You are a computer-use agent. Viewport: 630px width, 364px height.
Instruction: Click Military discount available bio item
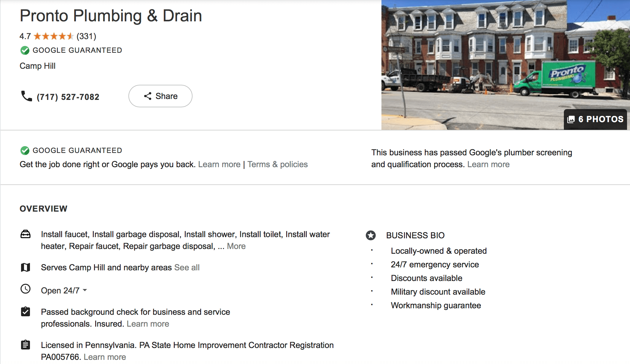[438, 292]
